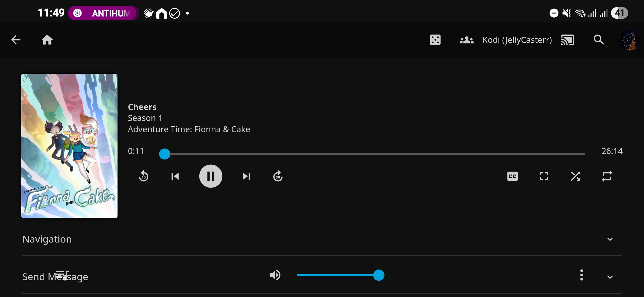Click the volume slider track
Screen dimensions: 644x297
tap(336, 275)
